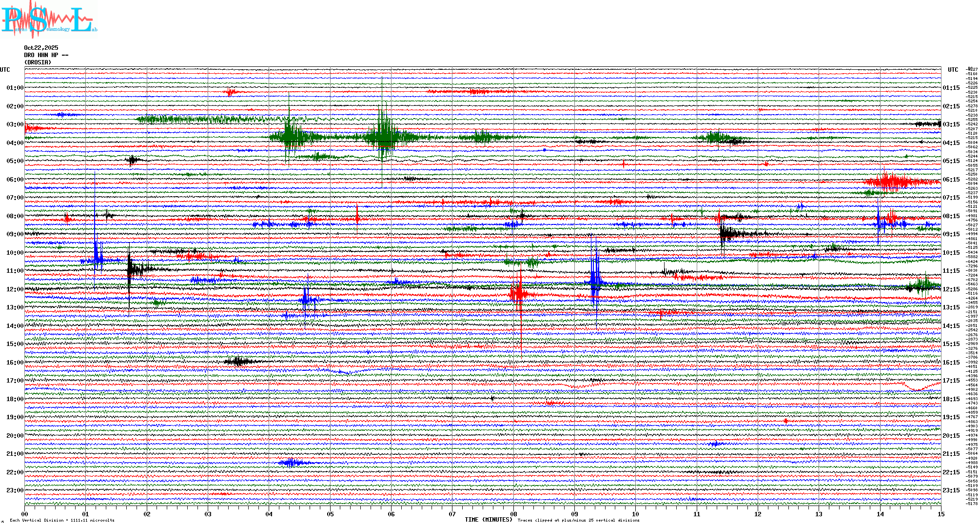This screenshot has width=980, height=527.
Task: Click the DRO HHN HP station text
Action: (x=46, y=55)
